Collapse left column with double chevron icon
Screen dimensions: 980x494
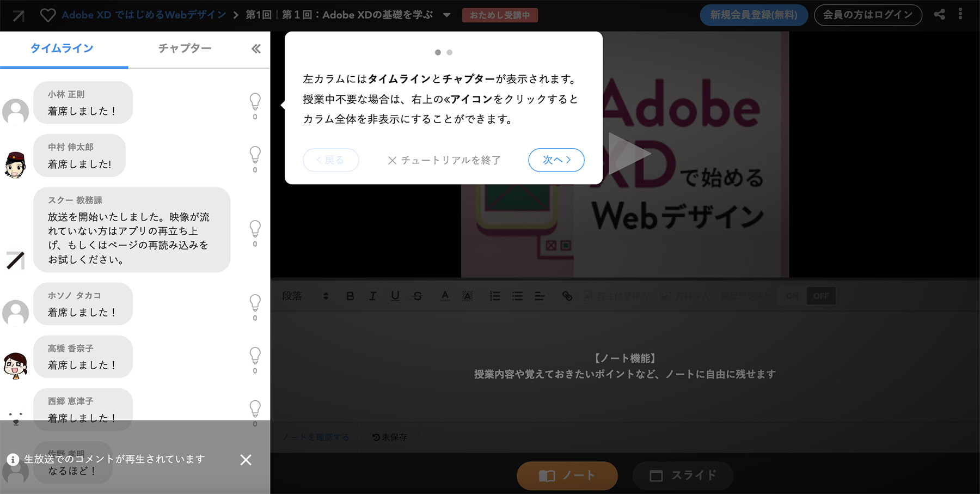(256, 49)
